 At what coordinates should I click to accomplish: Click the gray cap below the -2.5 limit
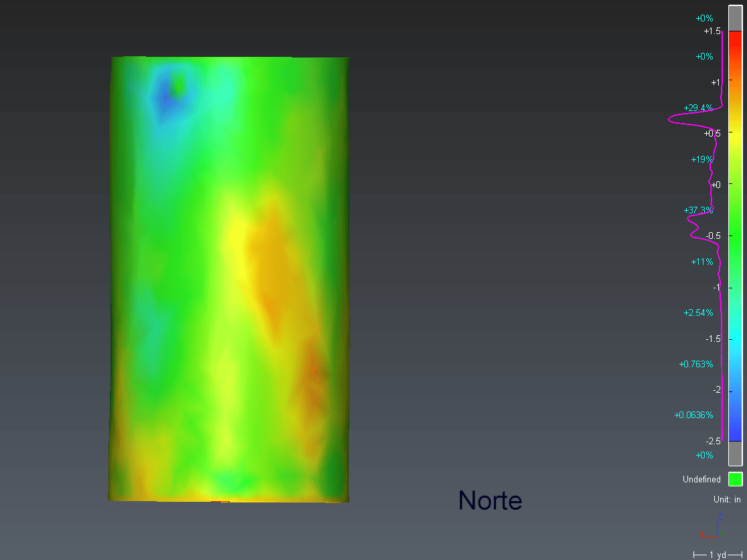point(735,454)
